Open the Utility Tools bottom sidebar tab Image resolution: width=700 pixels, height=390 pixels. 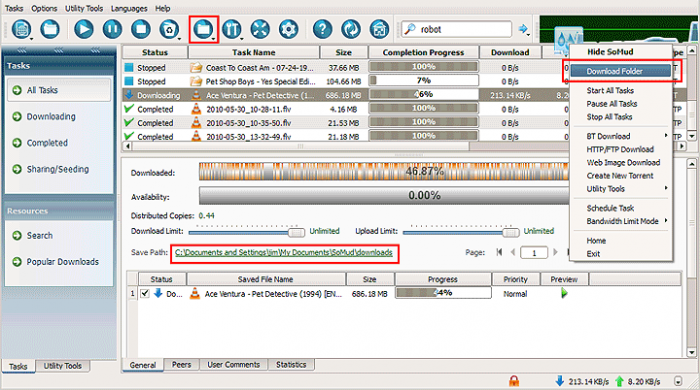tap(62, 366)
